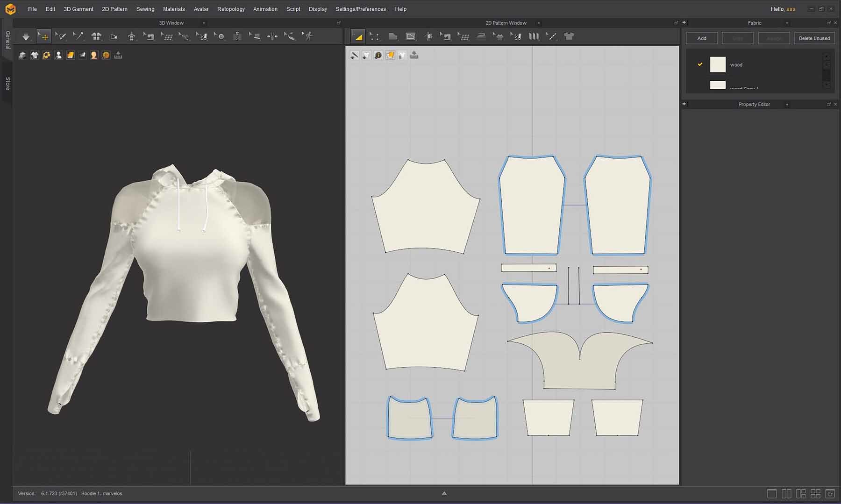Select the Rectangle pattern tool

click(410, 36)
